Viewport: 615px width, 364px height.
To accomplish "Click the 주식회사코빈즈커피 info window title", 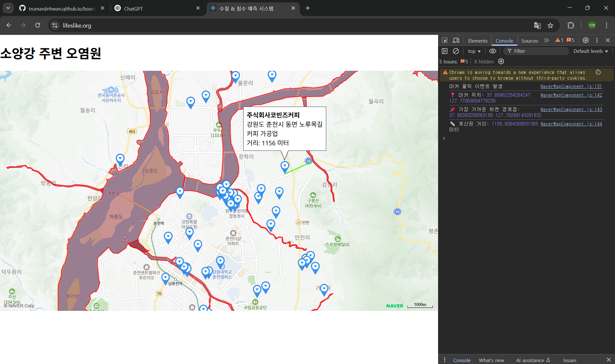I will (x=273, y=115).
